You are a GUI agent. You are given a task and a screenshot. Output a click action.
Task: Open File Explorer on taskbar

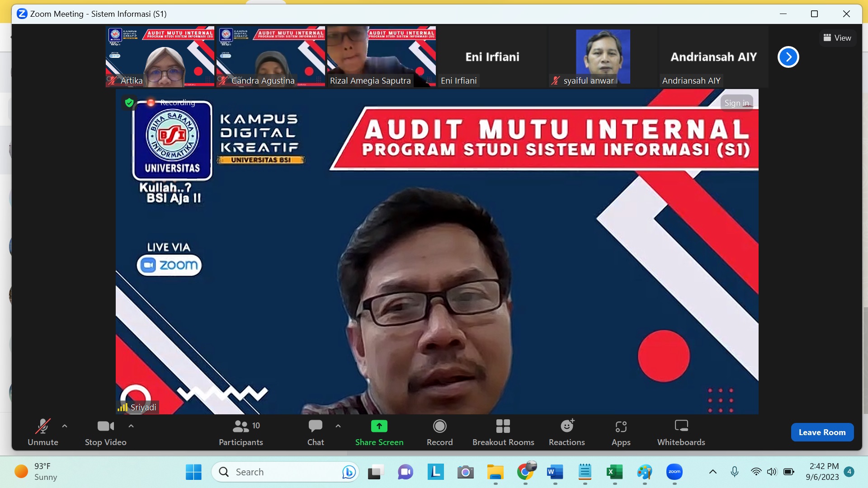click(x=495, y=472)
